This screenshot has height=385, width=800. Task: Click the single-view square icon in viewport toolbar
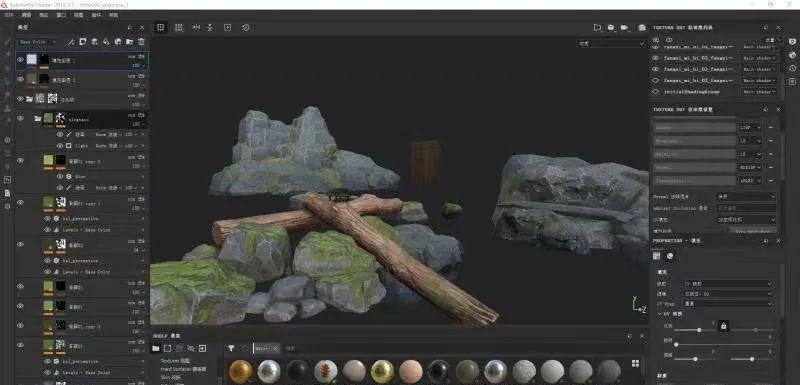pos(160,28)
